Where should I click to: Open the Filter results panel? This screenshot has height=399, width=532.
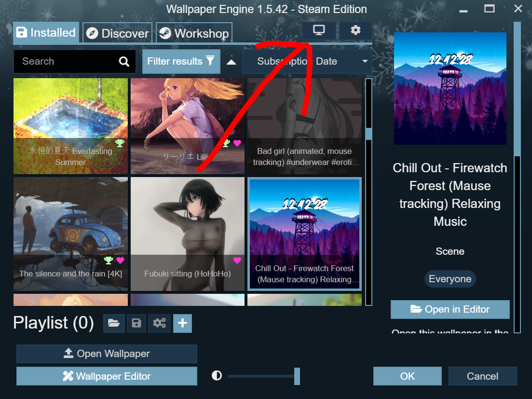click(x=181, y=61)
